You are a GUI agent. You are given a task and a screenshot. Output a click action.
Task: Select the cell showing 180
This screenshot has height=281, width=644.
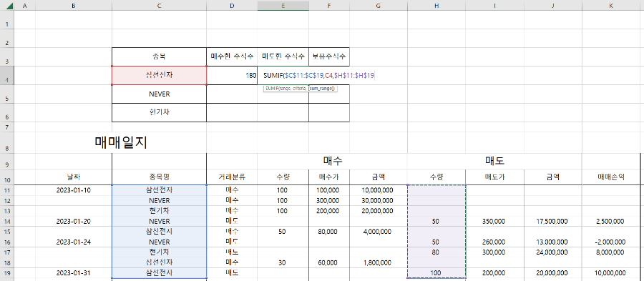(232, 76)
